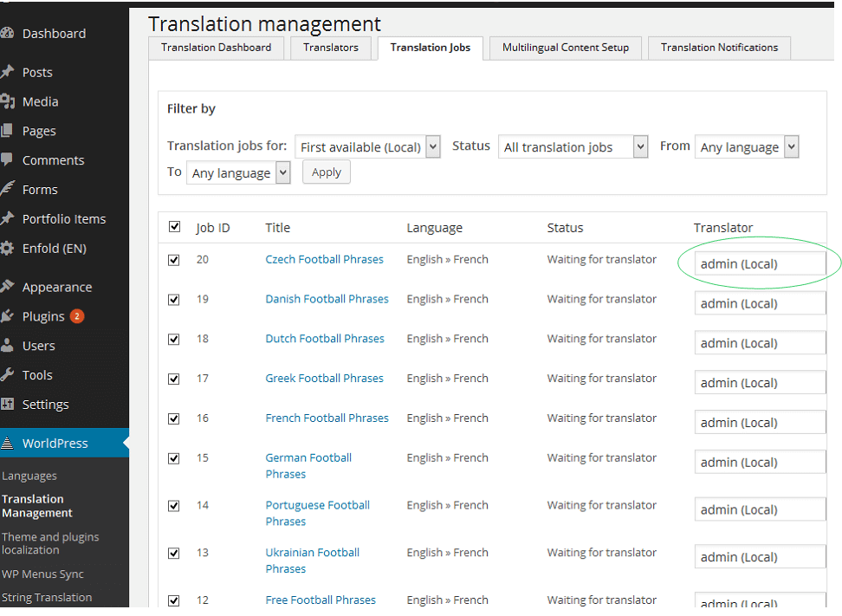Click the Tools wrench icon
The image size is (842, 616).
pos(7,375)
